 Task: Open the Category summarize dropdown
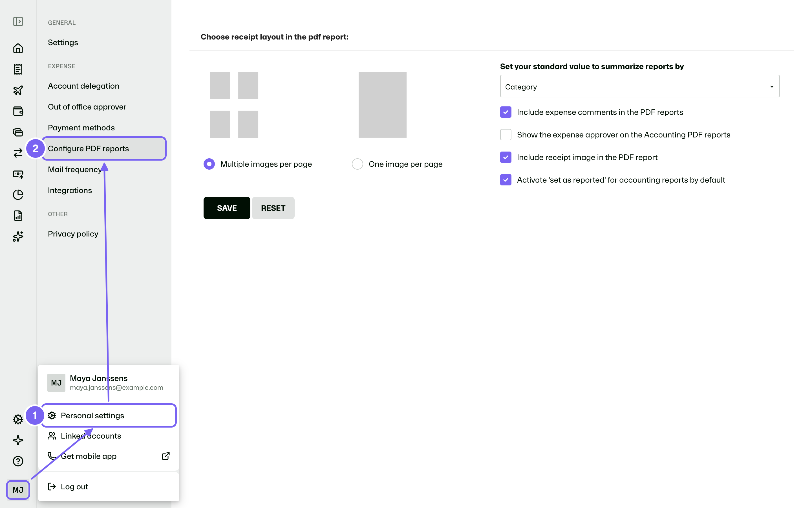pyautogui.click(x=639, y=86)
